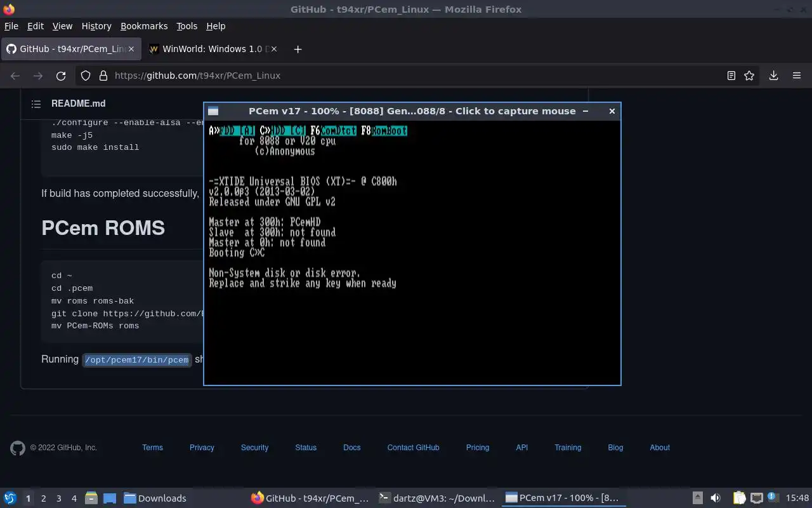Viewport: 812px width, 508px height.
Task: Open the Firefox downloads panel
Action: (x=773, y=76)
